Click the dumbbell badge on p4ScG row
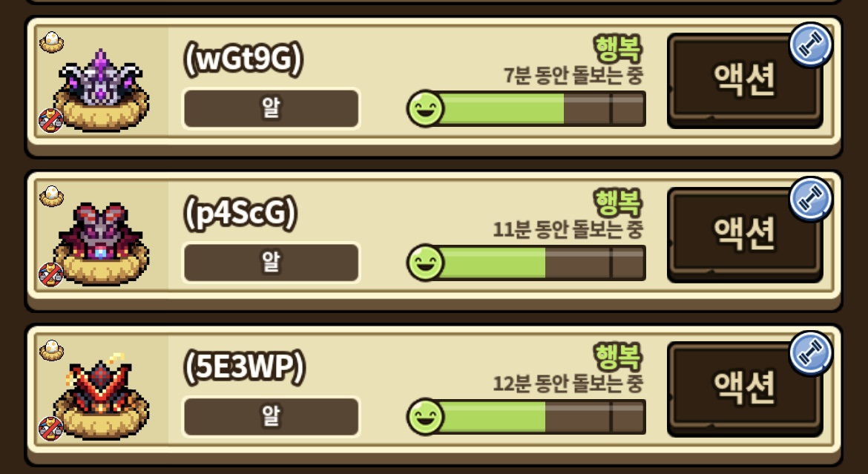868x474 pixels. (810, 199)
